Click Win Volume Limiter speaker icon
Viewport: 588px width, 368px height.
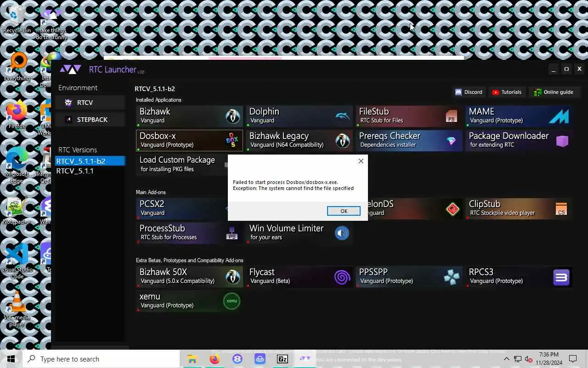342,233
